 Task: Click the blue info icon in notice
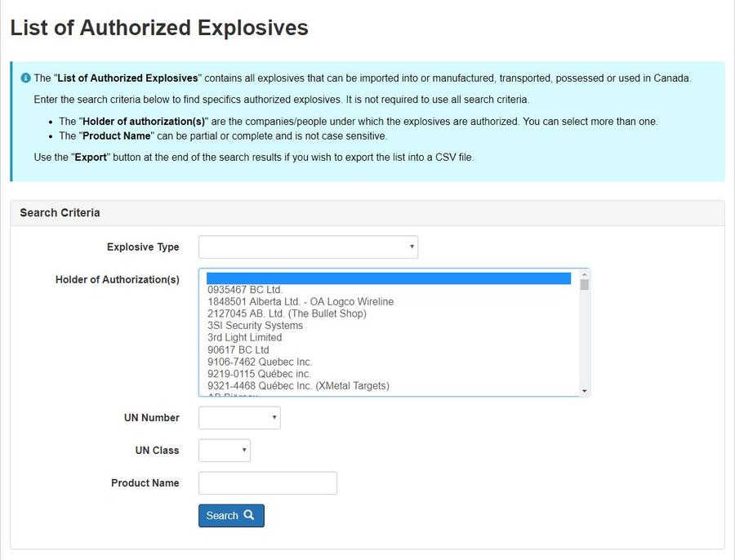(x=25, y=78)
